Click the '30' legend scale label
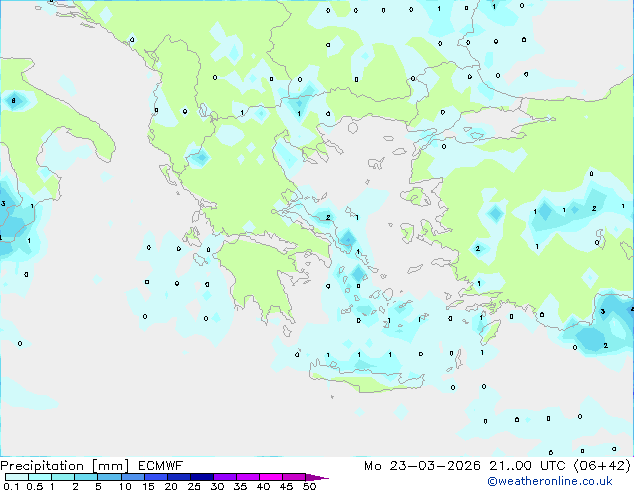The image size is (634, 490). pyautogui.click(x=217, y=486)
